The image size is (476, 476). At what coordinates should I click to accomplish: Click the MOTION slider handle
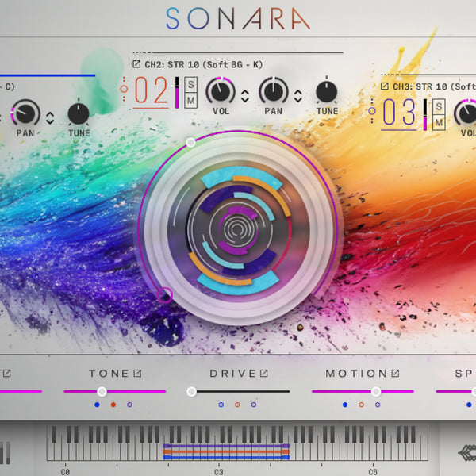(x=376, y=392)
